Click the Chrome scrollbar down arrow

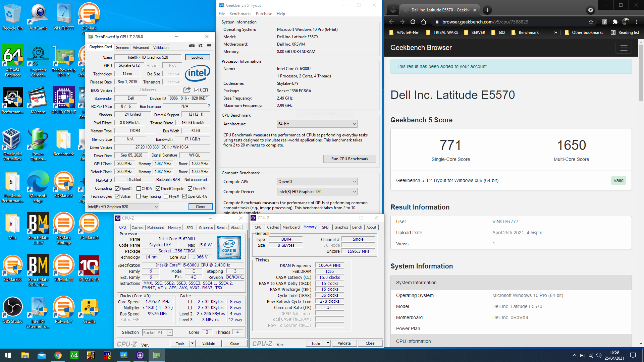[x=641, y=344]
